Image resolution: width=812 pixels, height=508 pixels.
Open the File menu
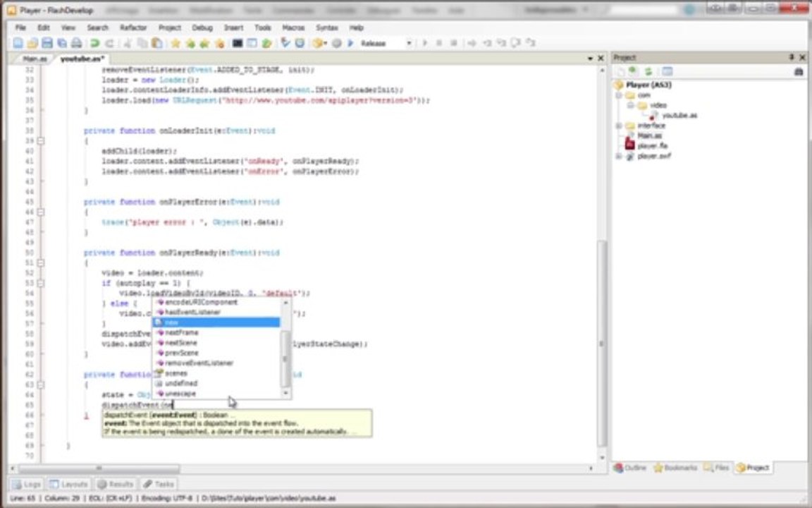click(20, 28)
